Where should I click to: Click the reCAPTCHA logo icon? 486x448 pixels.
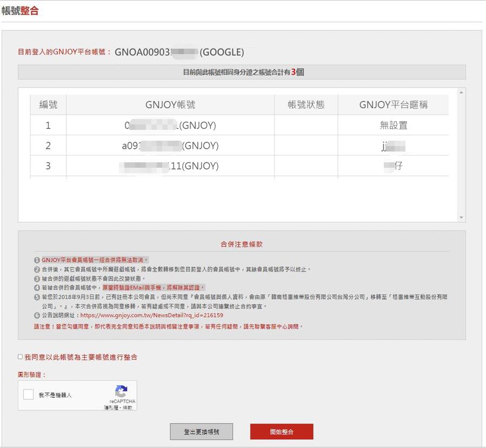[121, 391]
